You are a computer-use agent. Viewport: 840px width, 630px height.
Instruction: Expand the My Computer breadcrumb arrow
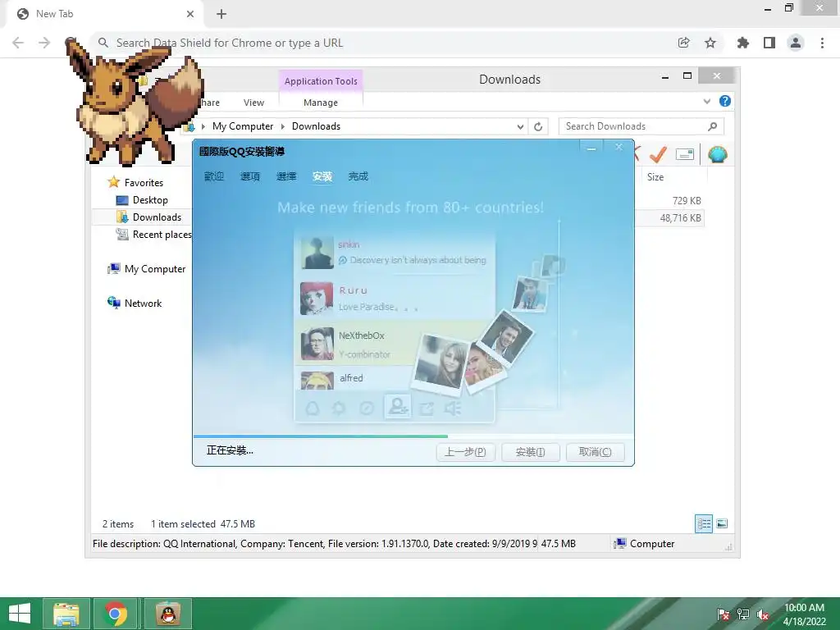click(x=283, y=126)
